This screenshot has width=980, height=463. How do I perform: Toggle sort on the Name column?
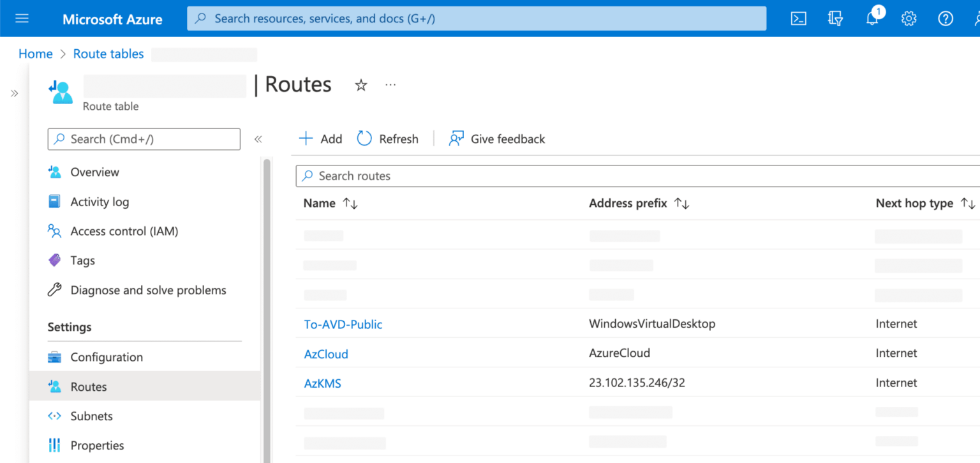pos(349,203)
